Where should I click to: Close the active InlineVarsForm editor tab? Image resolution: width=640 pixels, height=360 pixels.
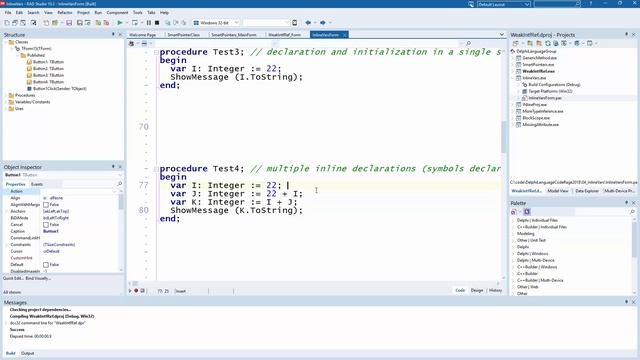coord(344,35)
